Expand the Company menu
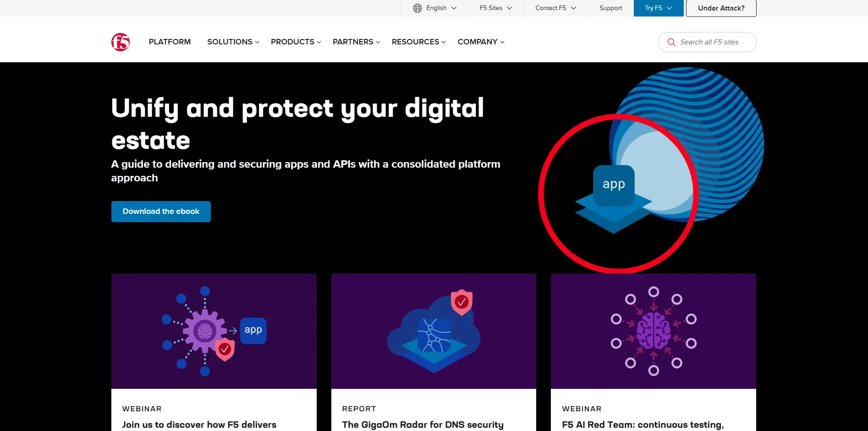 click(x=481, y=42)
